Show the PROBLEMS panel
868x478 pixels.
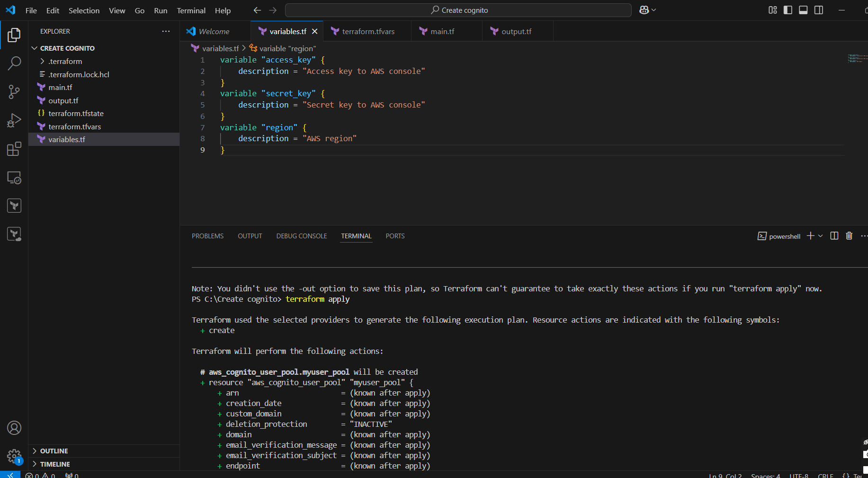[x=207, y=236]
